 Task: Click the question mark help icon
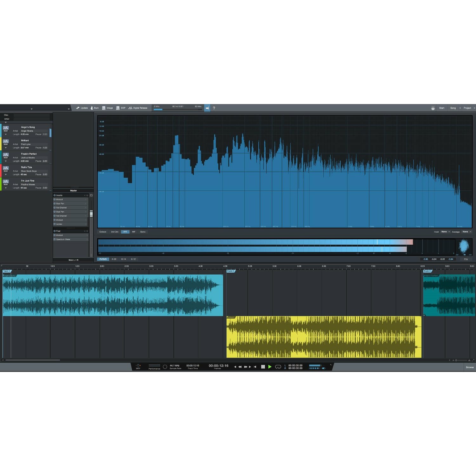(214, 108)
